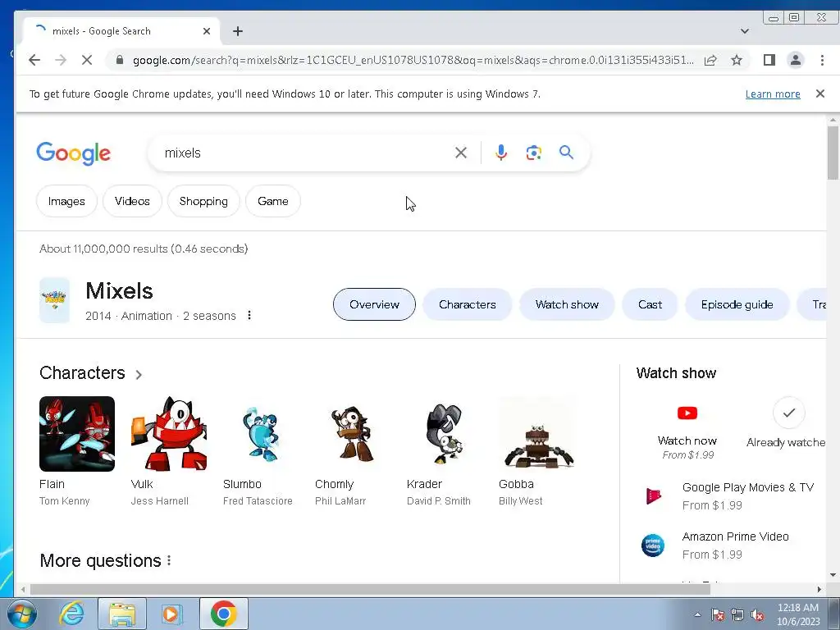Open the Krader character image

pos(445,434)
